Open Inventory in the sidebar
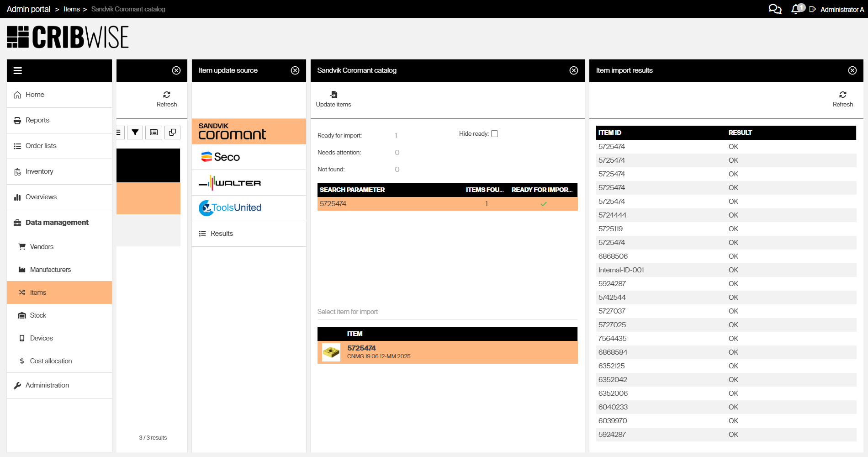The image size is (868, 457). (x=59, y=172)
